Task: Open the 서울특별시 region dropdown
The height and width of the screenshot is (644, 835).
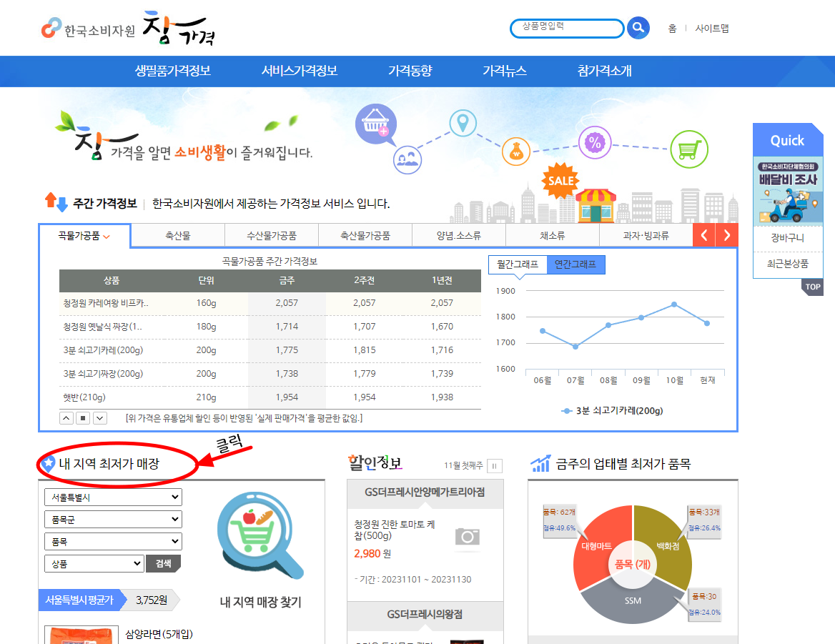Action: pyautogui.click(x=113, y=497)
